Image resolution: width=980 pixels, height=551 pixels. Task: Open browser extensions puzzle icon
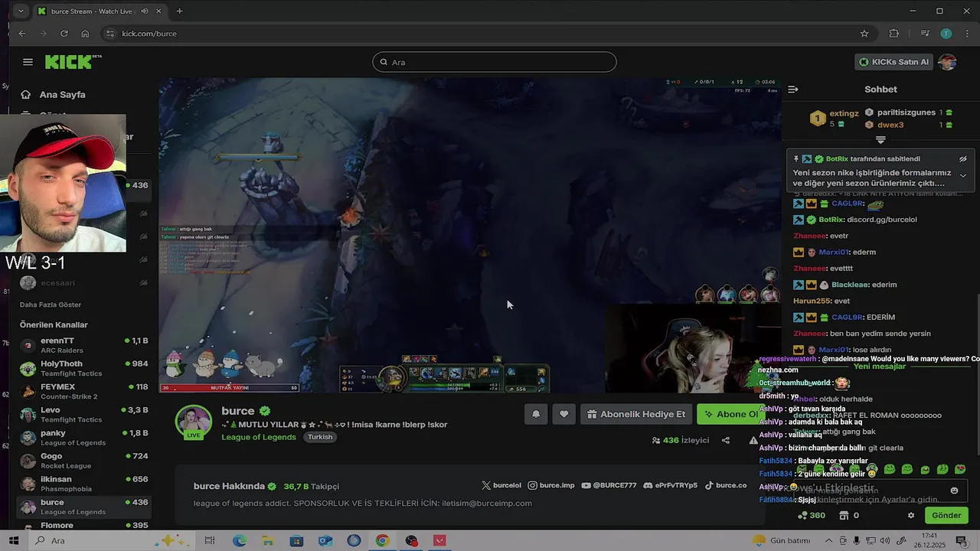click(894, 34)
